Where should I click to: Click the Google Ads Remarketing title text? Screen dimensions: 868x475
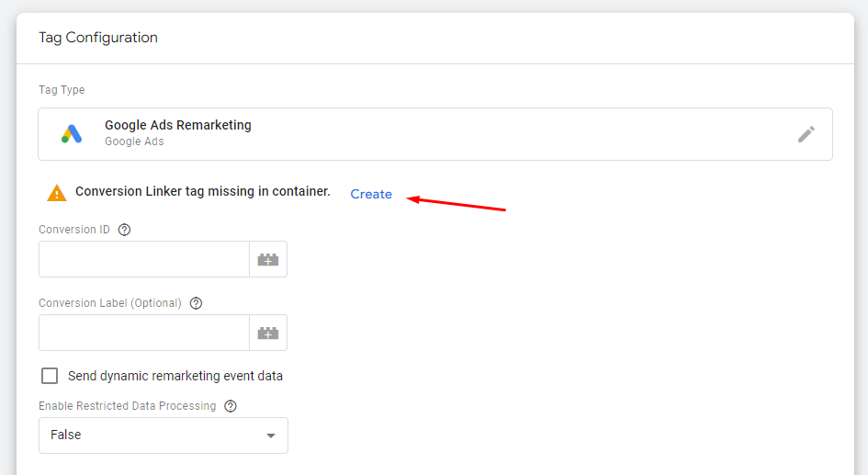click(x=177, y=125)
